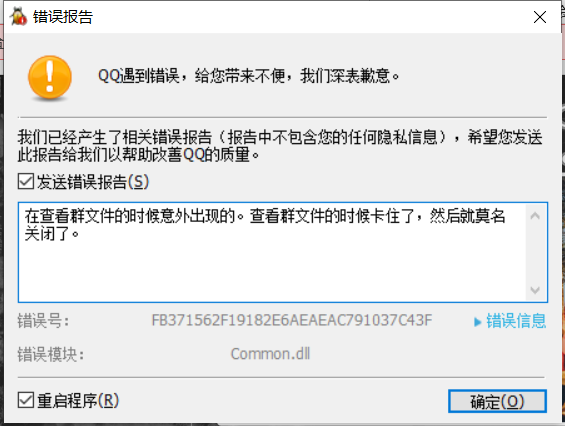Toggle the 发送错误报告(S) checkbox

click(x=26, y=181)
